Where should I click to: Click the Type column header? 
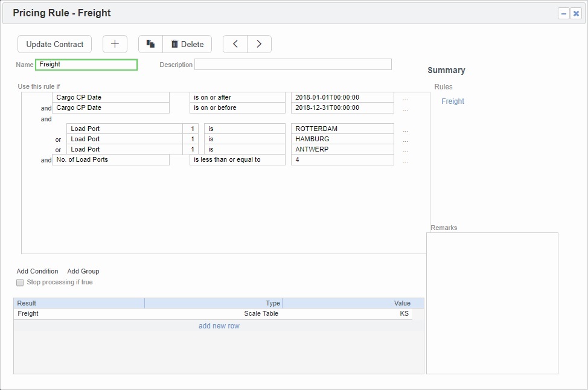pyautogui.click(x=213, y=303)
